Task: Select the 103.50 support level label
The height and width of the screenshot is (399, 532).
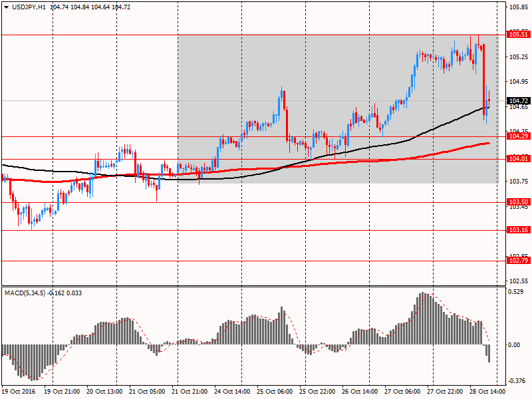Action: coord(517,201)
